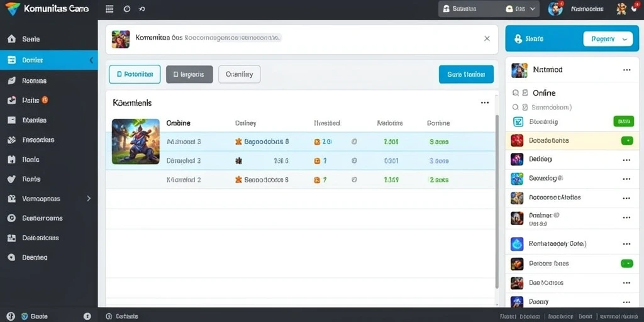Screen dimensions: 644x322
Task: Collapse the chevron on the highlighted sidebar item
Action: click(91, 60)
